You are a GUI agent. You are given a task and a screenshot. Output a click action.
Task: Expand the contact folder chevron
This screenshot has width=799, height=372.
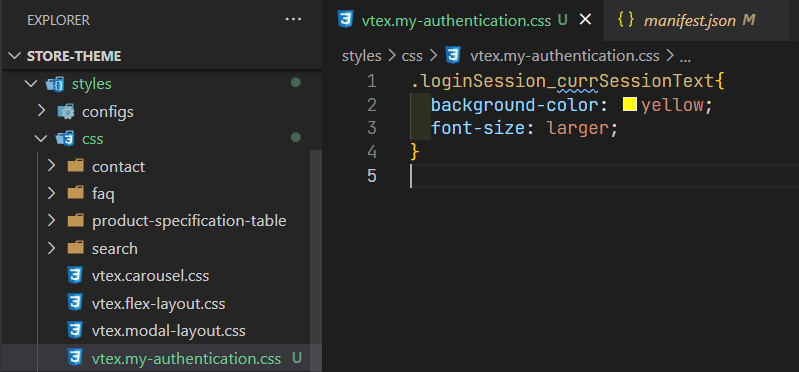coord(51,166)
